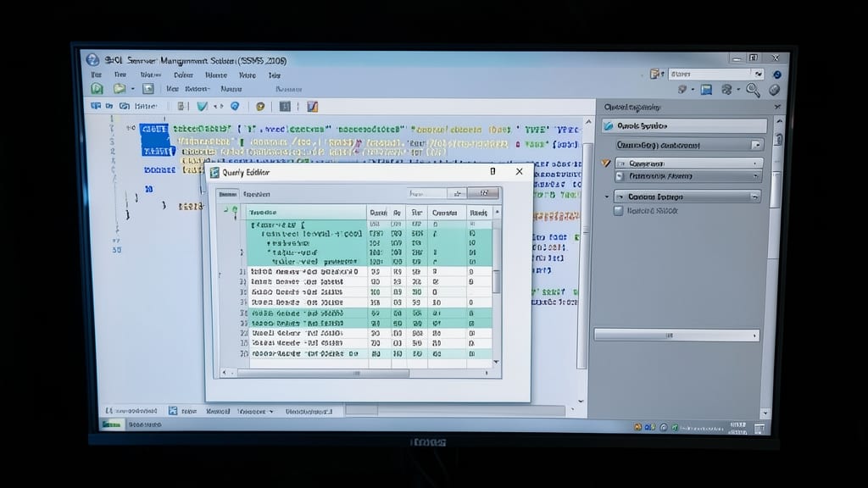Click the small document icon in editor toolbar

point(181,106)
